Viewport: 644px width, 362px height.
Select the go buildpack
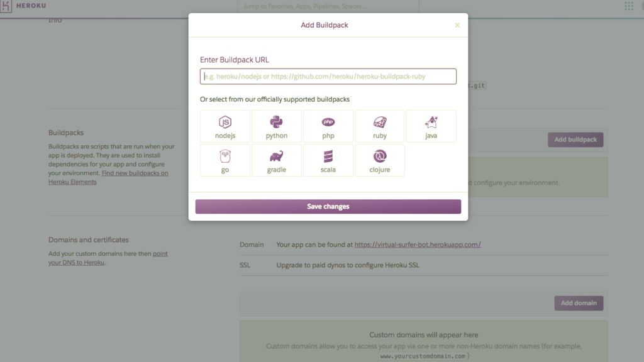pos(225,160)
